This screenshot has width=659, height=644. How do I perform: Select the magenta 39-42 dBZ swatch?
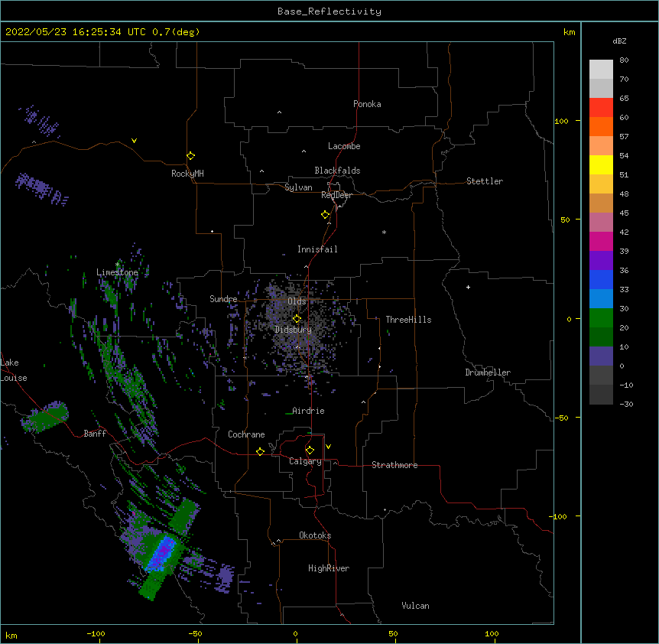601,241
